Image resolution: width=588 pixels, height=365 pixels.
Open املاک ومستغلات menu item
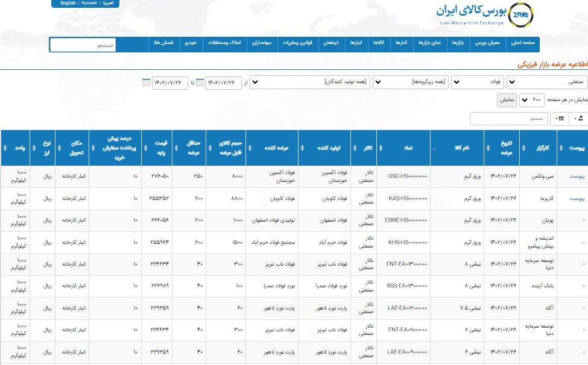(x=224, y=43)
